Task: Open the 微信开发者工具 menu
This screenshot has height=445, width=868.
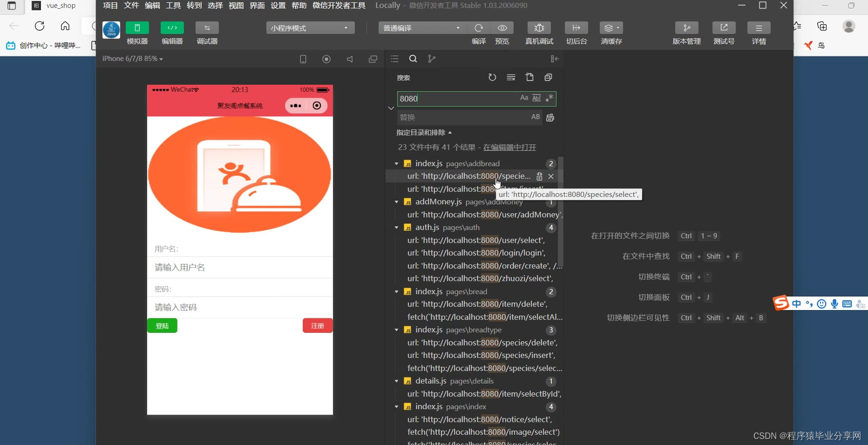Action: pyautogui.click(x=339, y=5)
